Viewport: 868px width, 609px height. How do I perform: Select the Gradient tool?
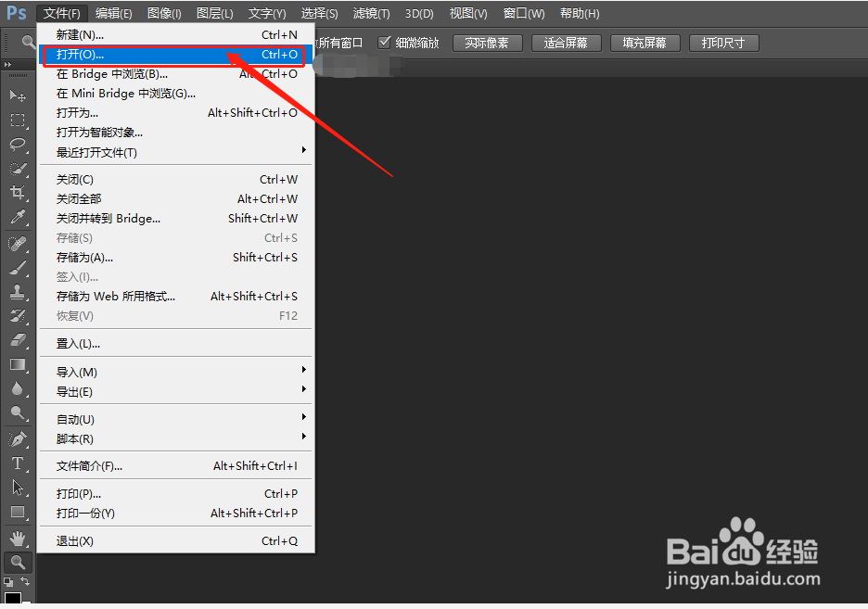pos(18,364)
